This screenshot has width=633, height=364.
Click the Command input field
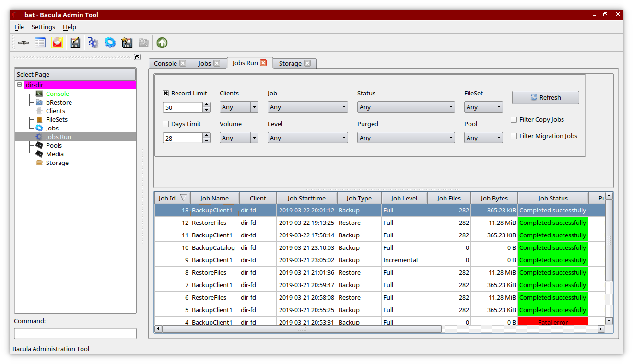[75, 333]
